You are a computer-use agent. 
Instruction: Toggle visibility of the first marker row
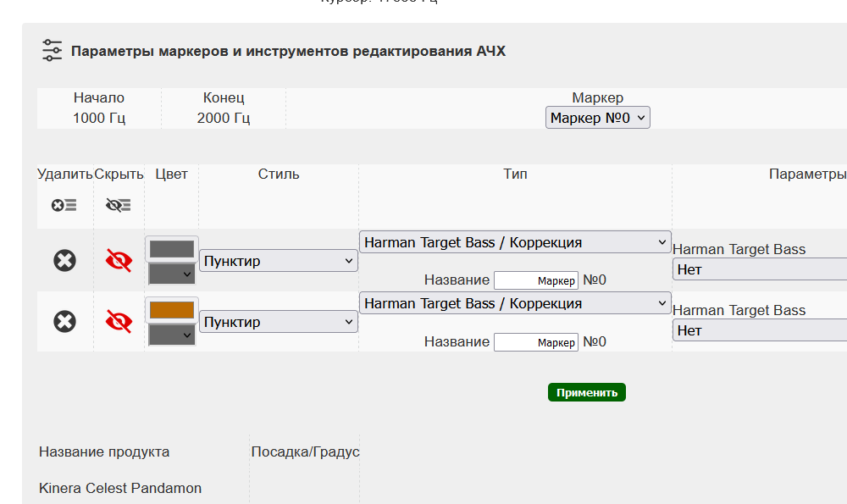click(119, 260)
